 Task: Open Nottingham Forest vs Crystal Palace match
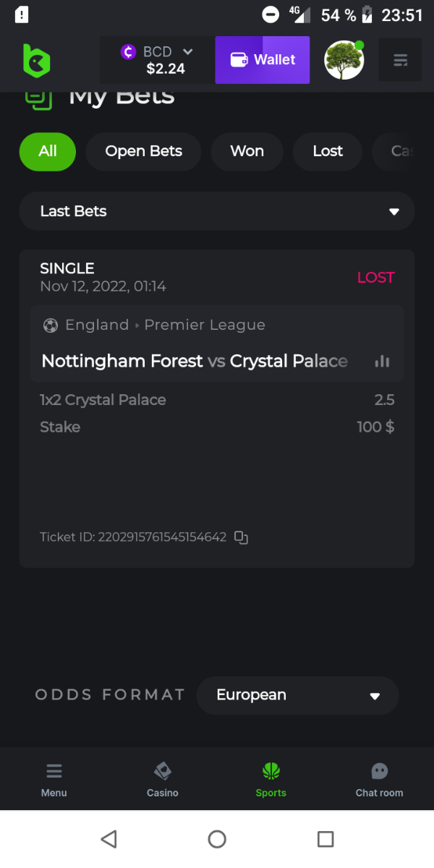pyautogui.click(x=195, y=361)
